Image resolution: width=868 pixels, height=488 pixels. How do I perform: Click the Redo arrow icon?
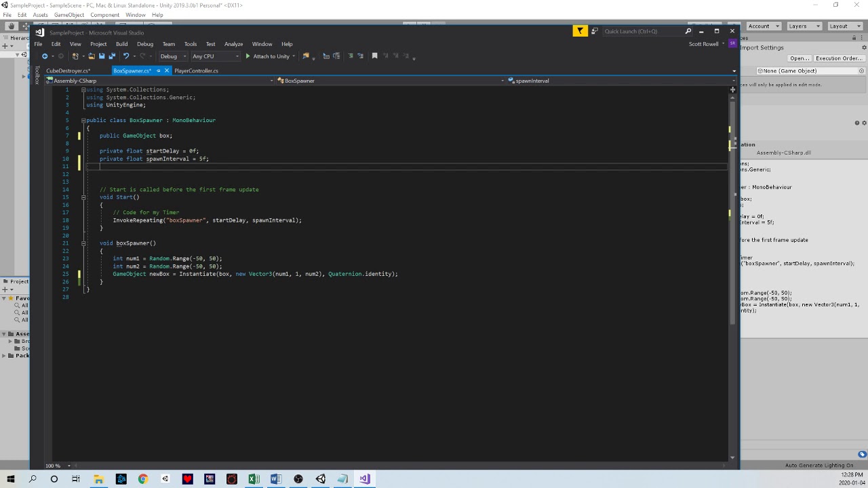click(142, 56)
